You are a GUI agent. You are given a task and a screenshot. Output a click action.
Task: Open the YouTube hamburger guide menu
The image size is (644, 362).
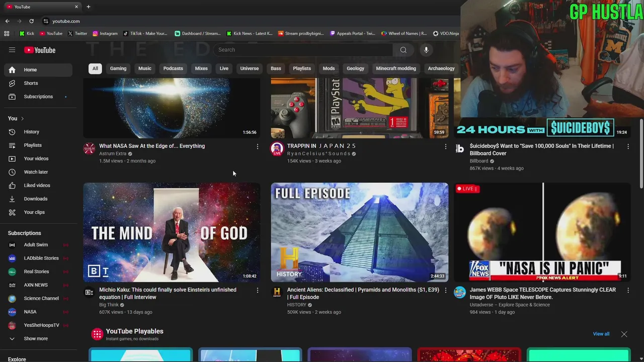12,50
